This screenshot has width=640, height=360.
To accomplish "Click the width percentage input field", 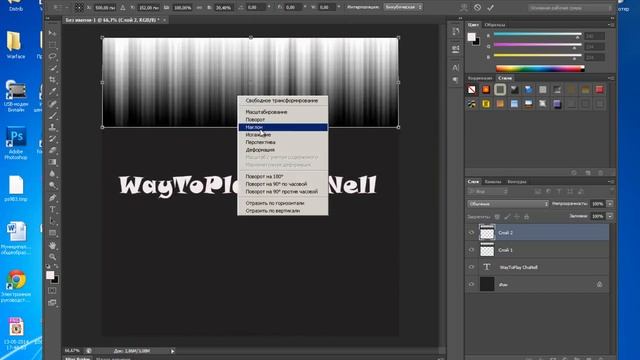I will coord(182,7).
